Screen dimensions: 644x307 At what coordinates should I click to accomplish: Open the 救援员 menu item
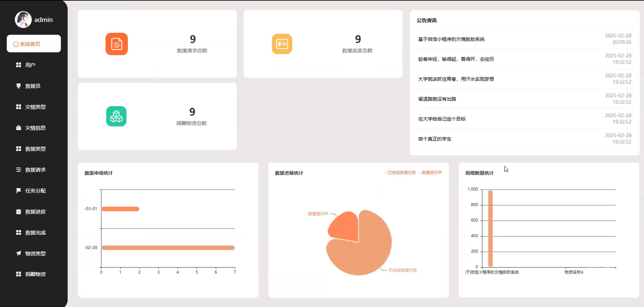tap(34, 86)
